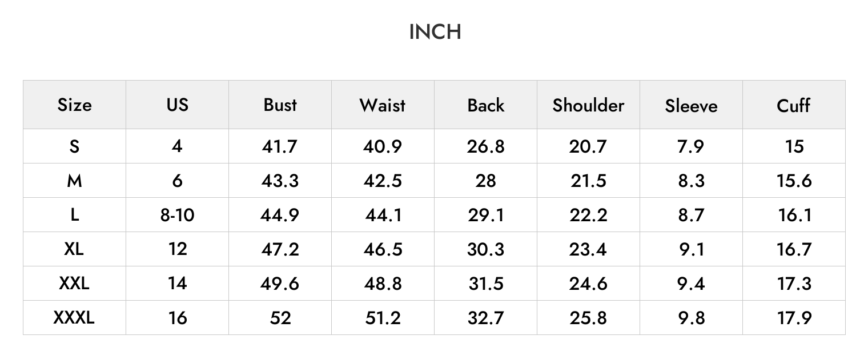868x343 pixels.
Task: Select the S size row label
Action: tap(74, 146)
